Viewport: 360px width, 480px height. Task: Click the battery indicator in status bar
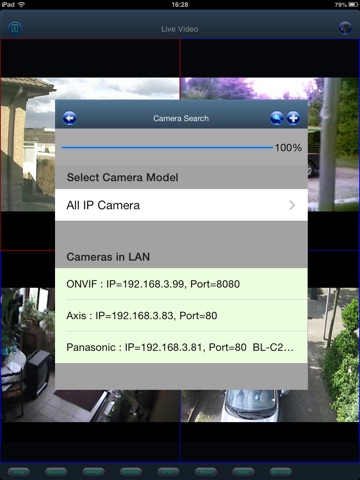click(x=353, y=5)
